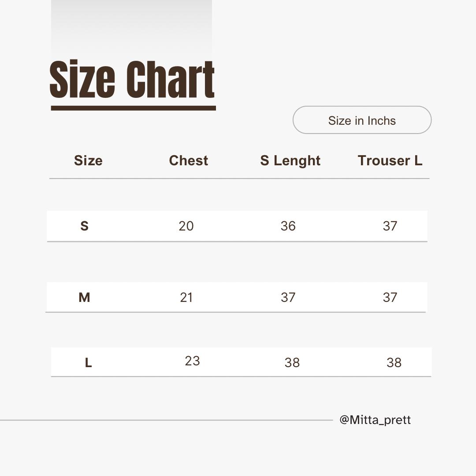This screenshot has width=476, height=476.
Task: Click chest value 20 in S row
Action: coord(186,226)
